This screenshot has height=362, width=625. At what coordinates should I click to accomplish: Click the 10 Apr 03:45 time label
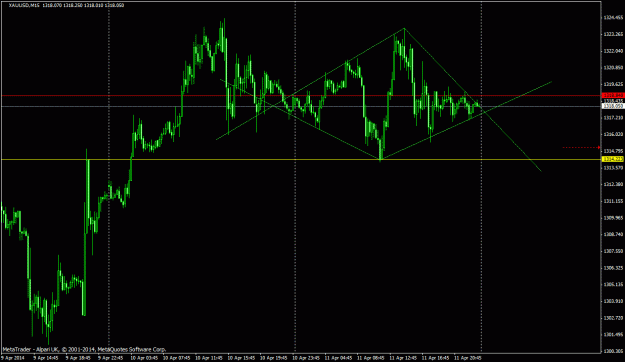click(144, 358)
